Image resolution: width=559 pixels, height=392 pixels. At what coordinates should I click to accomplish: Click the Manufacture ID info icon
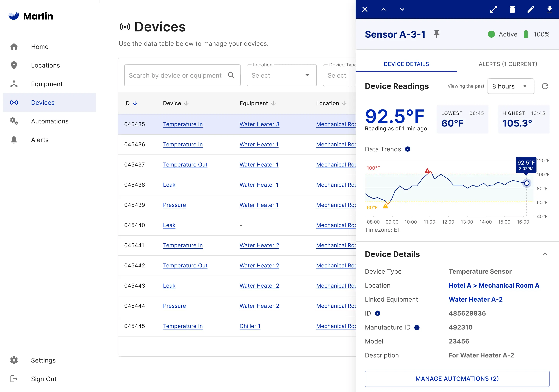tap(417, 328)
